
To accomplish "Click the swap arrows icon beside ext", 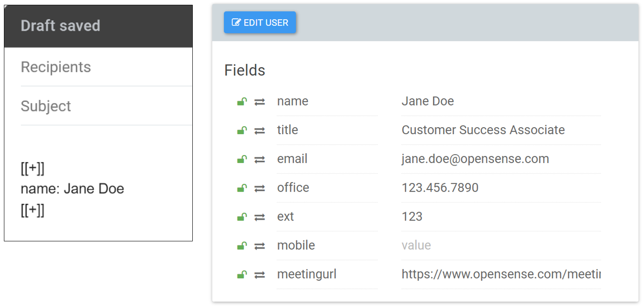I will [x=260, y=217].
